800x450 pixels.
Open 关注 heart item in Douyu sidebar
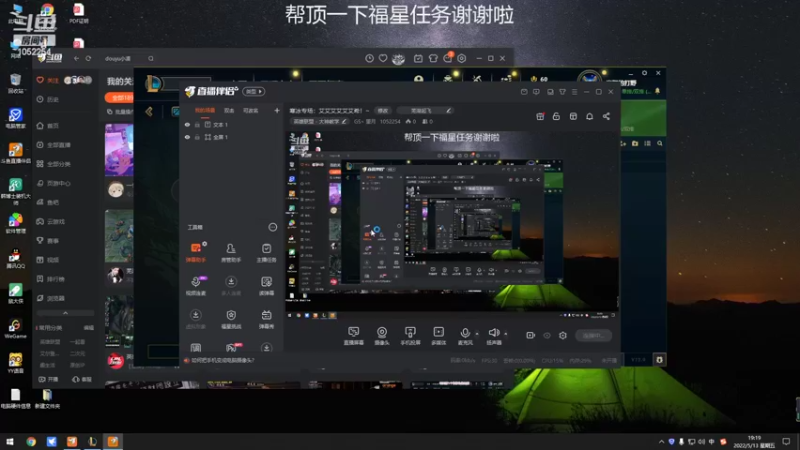tap(48, 80)
